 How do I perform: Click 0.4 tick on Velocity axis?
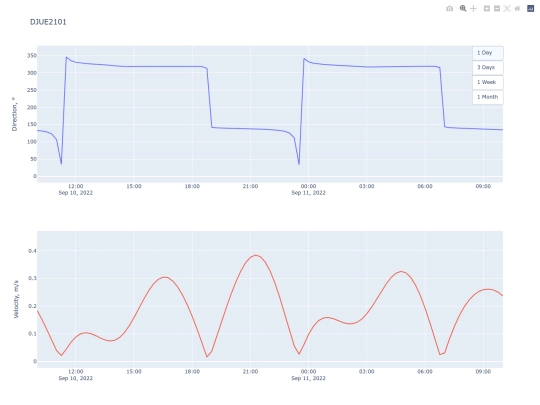coord(32,251)
